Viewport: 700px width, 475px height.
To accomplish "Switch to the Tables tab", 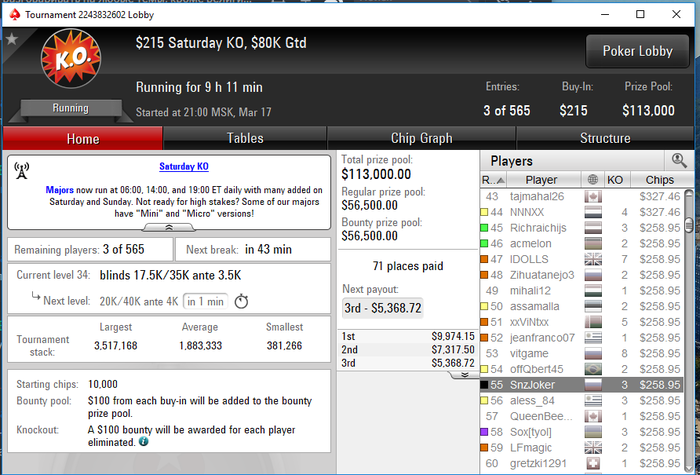I will pos(245,138).
